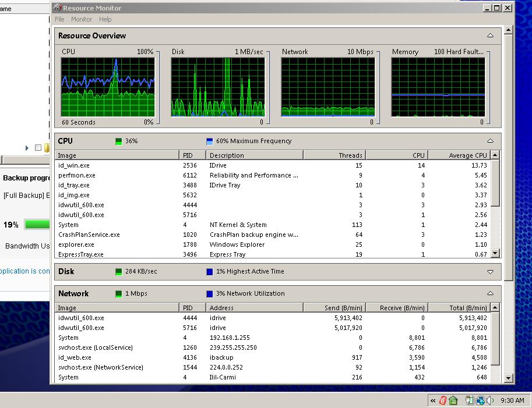532x408 pixels.
Task: Select svchost.exe (LocalService) network row
Action: click(273, 347)
